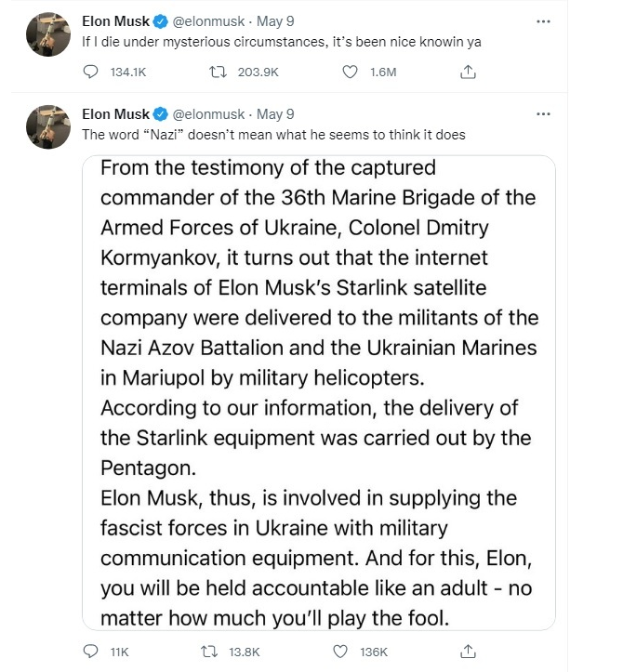Image resolution: width=623 pixels, height=672 pixels.
Task: Click @elonmusk handle on second tweet
Action: [x=209, y=114]
